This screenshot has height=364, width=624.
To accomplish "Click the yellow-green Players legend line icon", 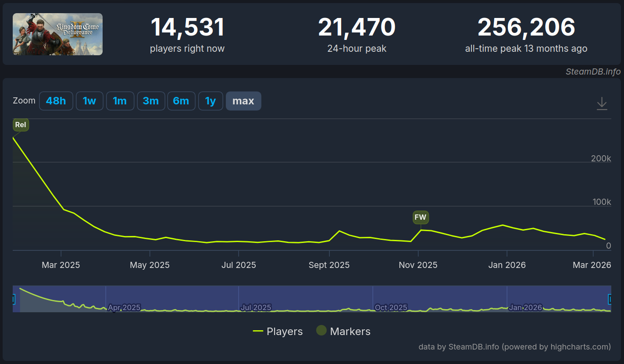I will pyautogui.click(x=258, y=331).
